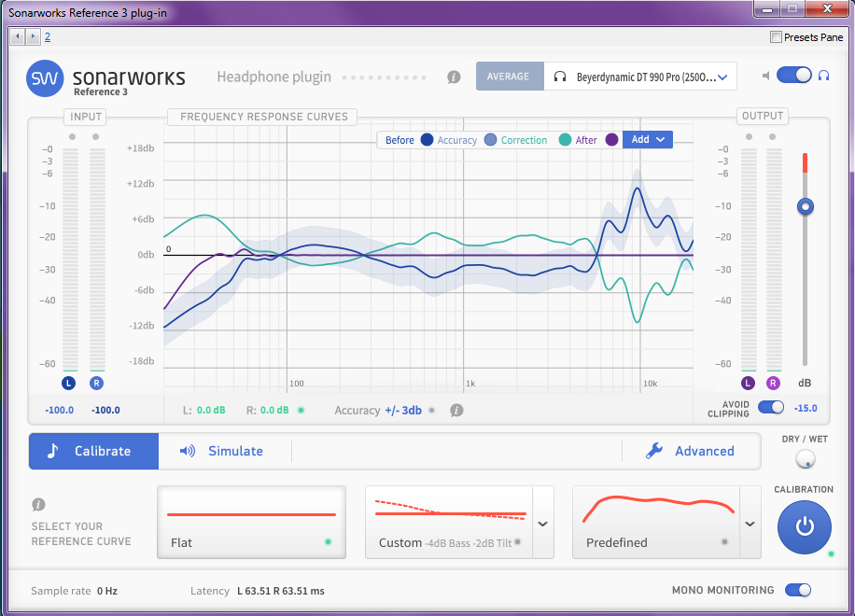Toggle the speaker/headphone output switch
Screen dimensions: 855x616
(x=794, y=76)
